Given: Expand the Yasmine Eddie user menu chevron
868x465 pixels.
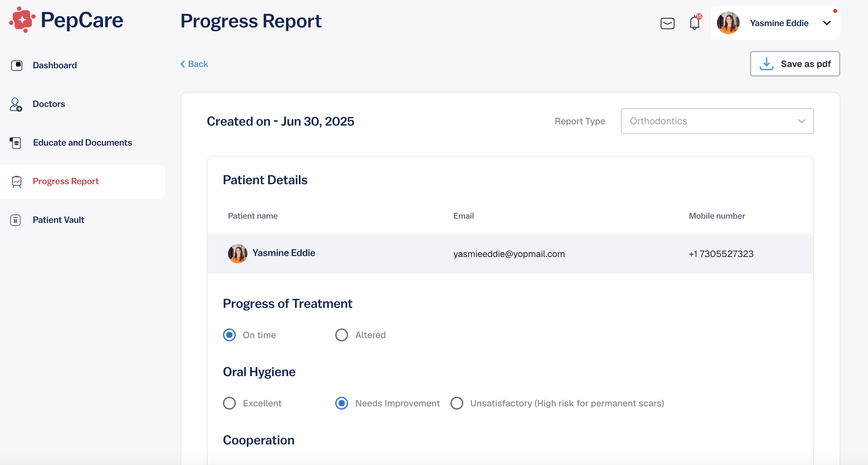Looking at the screenshot, I should (826, 23).
